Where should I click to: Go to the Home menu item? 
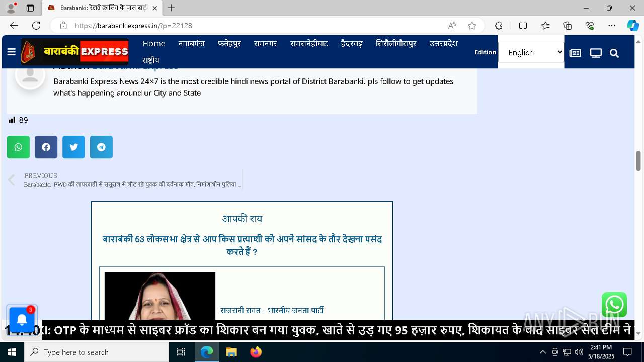154,44
